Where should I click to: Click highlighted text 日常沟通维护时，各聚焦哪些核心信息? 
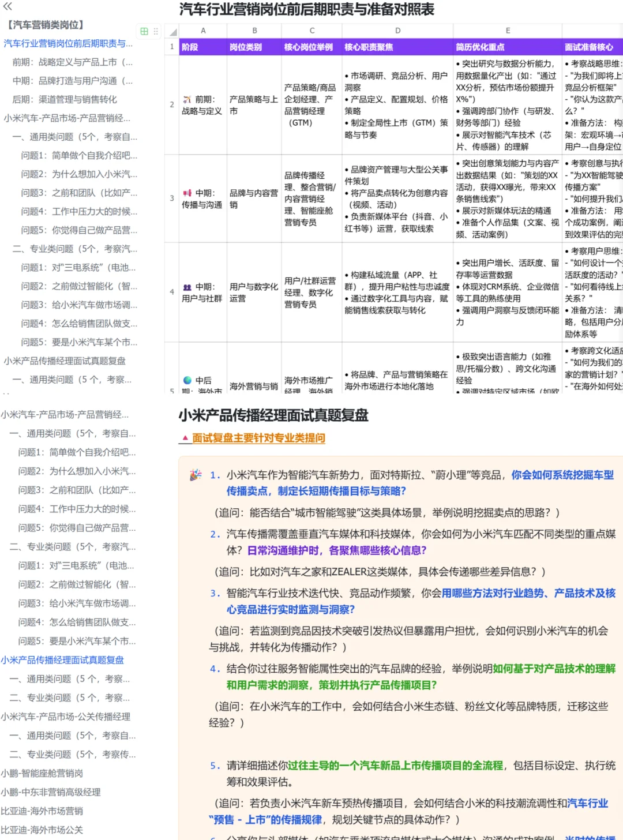(337, 550)
